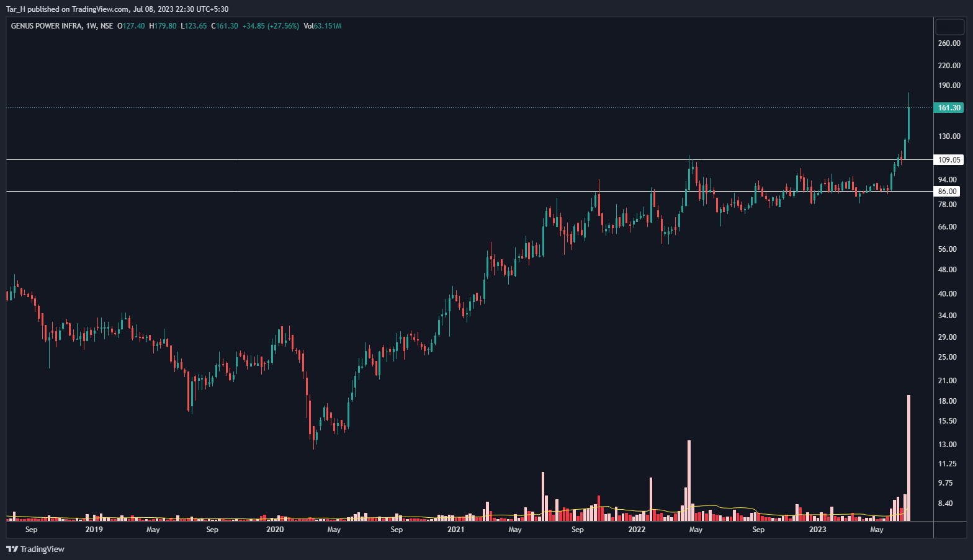Click the 15.50 price scale label
The height and width of the screenshot is (560, 973).
(x=948, y=421)
